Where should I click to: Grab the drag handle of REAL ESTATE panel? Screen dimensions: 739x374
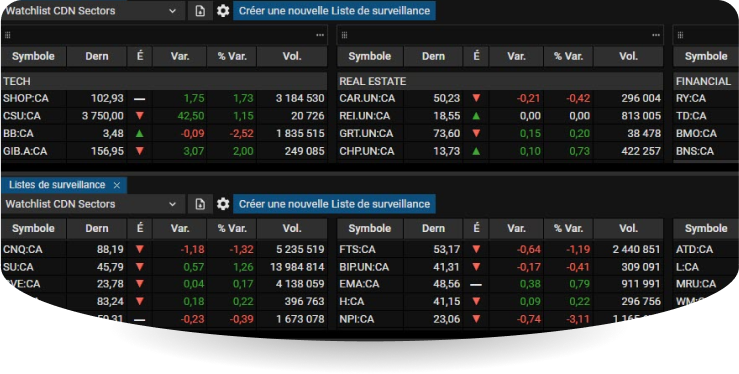click(x=344, y=35)
